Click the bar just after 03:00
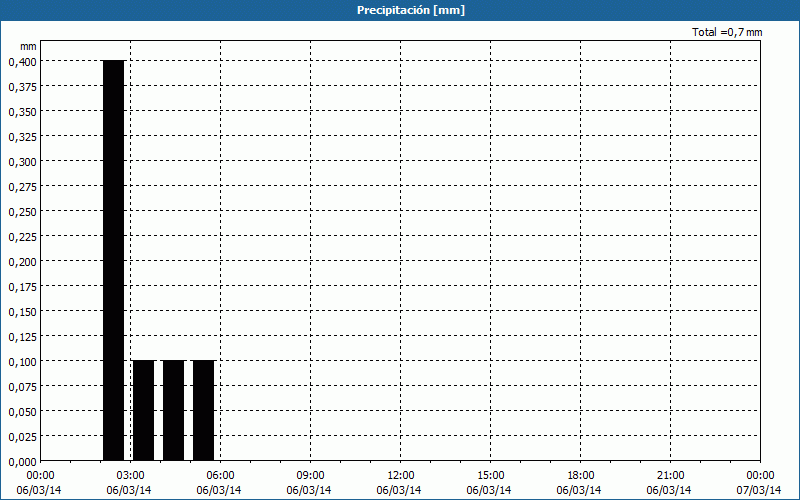The width and height of the screenshot is (800, 500). 143,410
